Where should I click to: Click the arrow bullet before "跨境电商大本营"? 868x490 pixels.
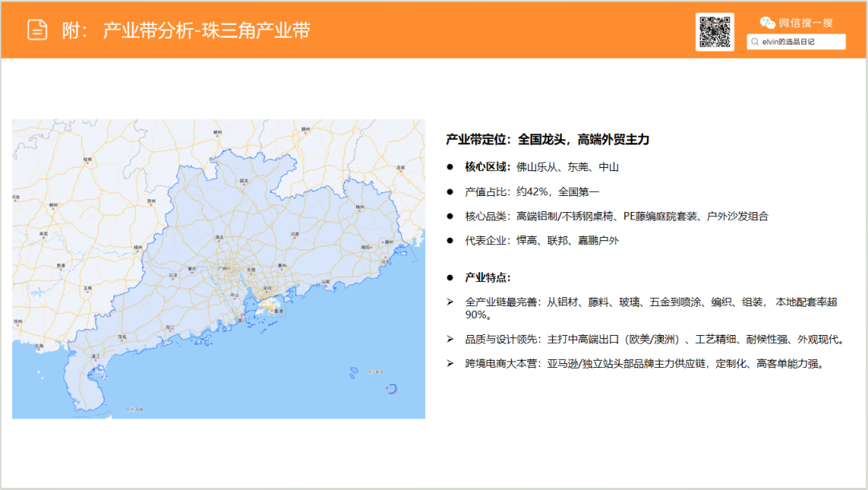450,363
